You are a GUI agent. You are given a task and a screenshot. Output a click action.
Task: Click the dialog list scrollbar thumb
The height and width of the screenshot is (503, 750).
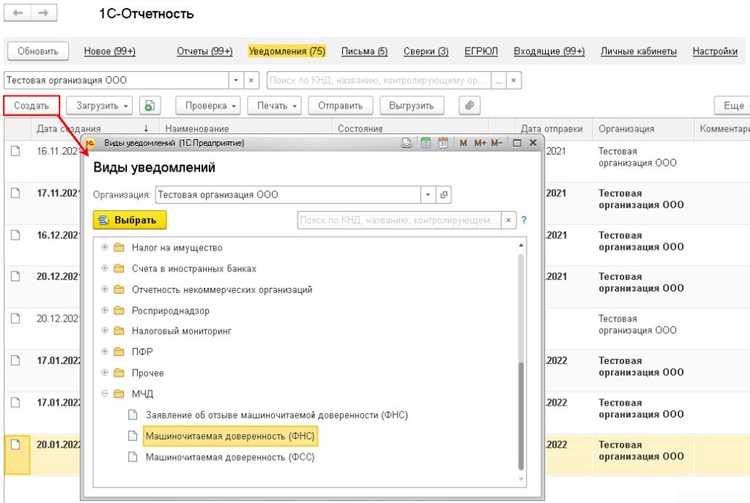521,416
